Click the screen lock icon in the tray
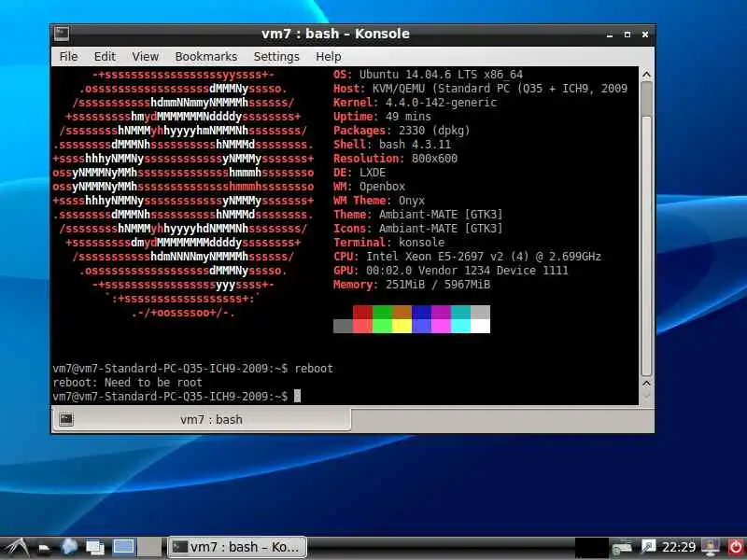The height and width of the screenshot is (560, 747). click(x=711, y=547)
